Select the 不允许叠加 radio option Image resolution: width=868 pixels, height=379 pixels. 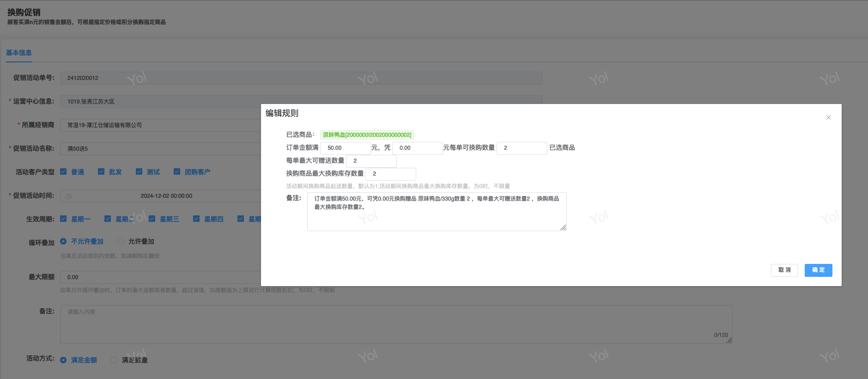tap(63, 241)
